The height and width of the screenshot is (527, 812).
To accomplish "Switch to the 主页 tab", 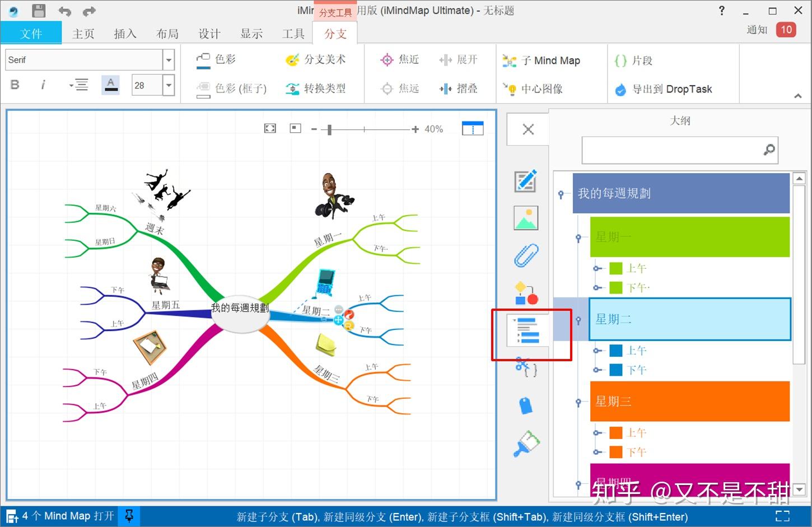I will (x=83, y=34).
